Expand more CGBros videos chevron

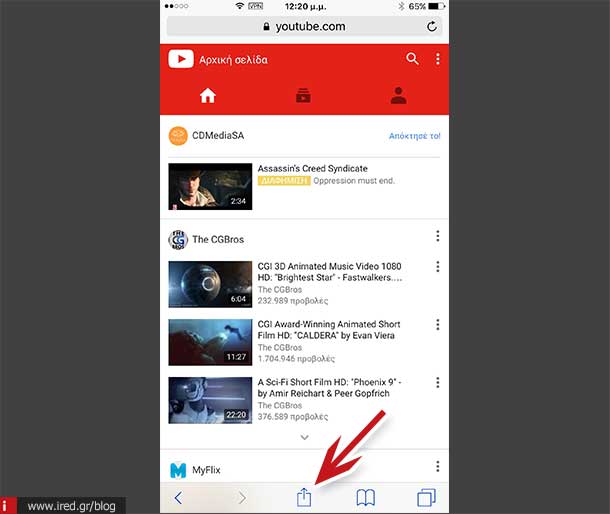[x=305, y=437]
